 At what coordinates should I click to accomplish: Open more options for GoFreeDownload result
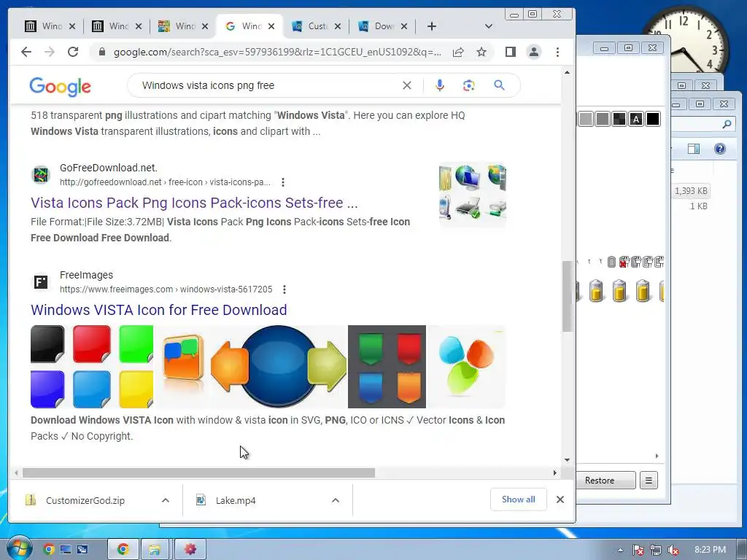283,182
